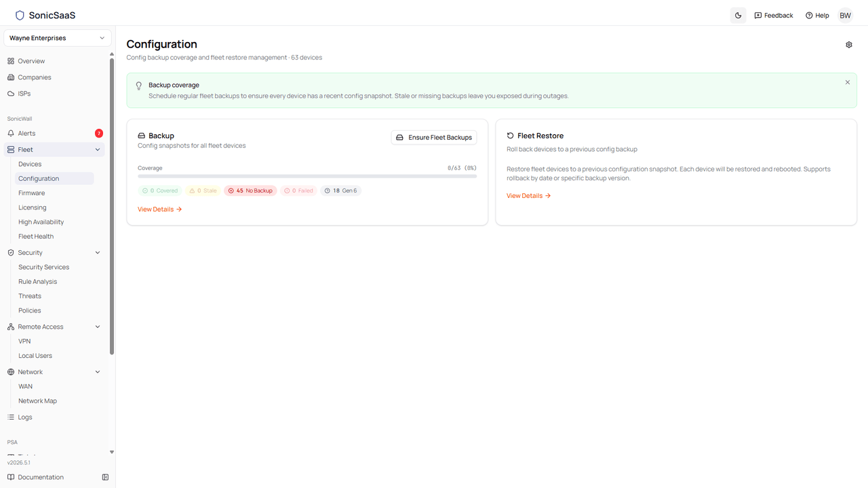Image resolution: width=868 pixels, height=488 pixels.
Task: Open Security Services page
Action: [x=44, y=267]
